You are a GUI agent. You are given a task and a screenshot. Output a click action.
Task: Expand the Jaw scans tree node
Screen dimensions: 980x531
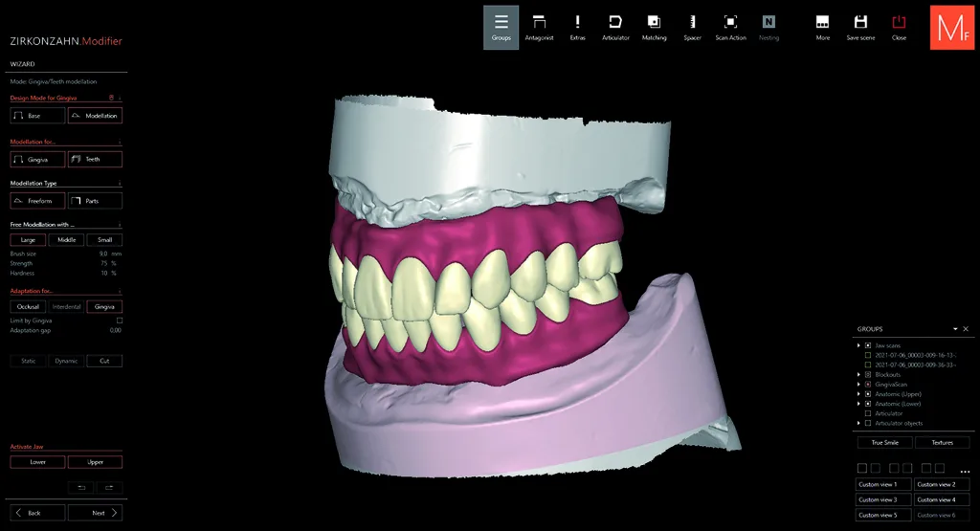pyautogui.click(x=858, y=345)
